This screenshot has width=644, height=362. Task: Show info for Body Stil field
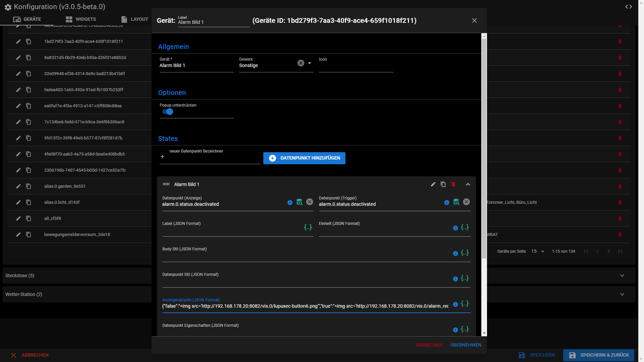click(x=455, y=253)
